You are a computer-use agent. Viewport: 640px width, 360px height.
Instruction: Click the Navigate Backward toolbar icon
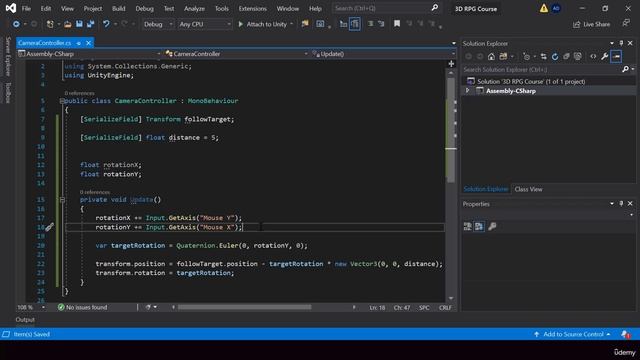(16, 24)
